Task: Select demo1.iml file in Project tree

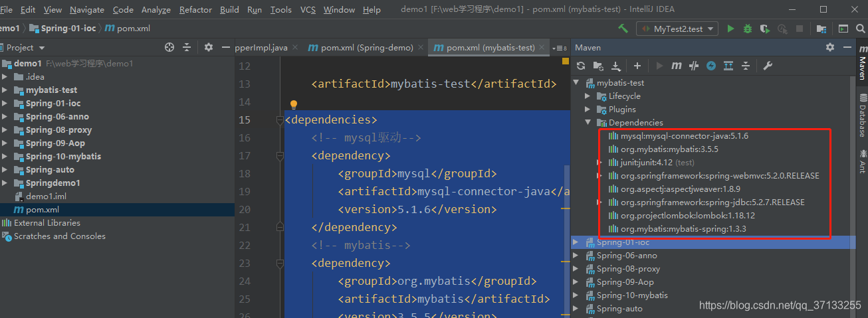Action: point(46,196)
